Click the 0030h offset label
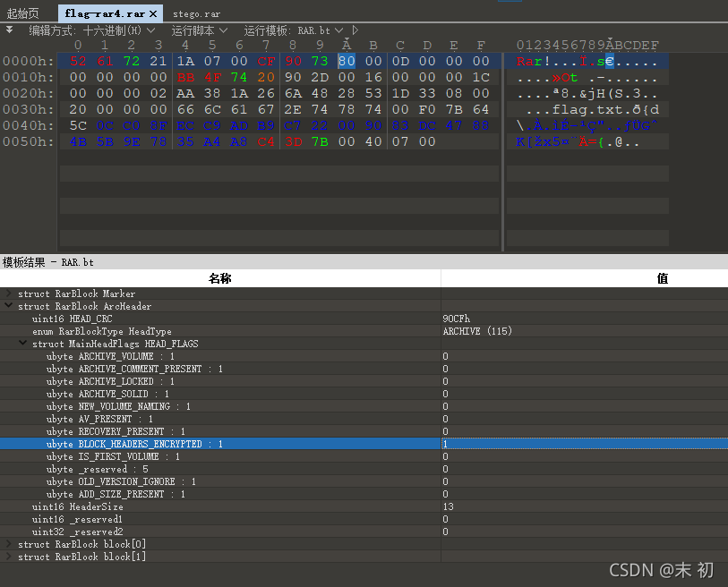This screenshot has height=587, width=728. pyautogui.click(x=29, y=109)
